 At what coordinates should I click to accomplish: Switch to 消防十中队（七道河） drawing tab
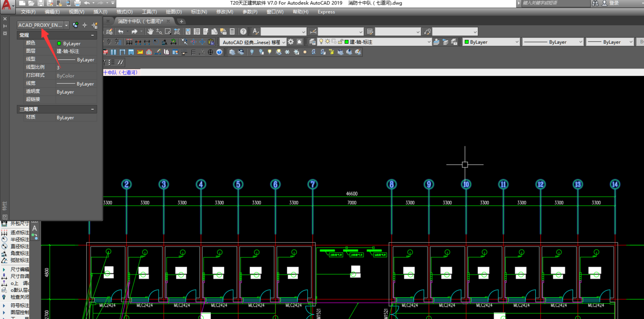click(x=140, y=21)
